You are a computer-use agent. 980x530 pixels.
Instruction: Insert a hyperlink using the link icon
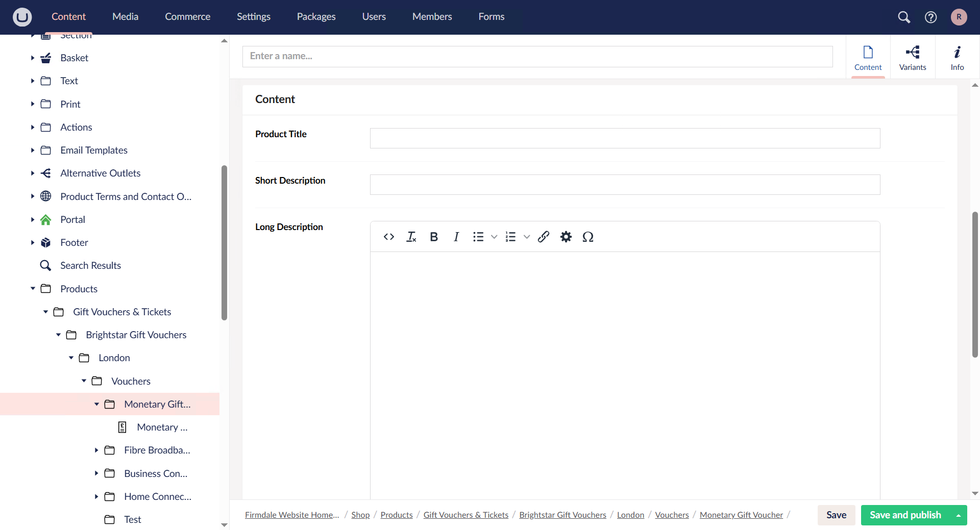coord(543,237)
